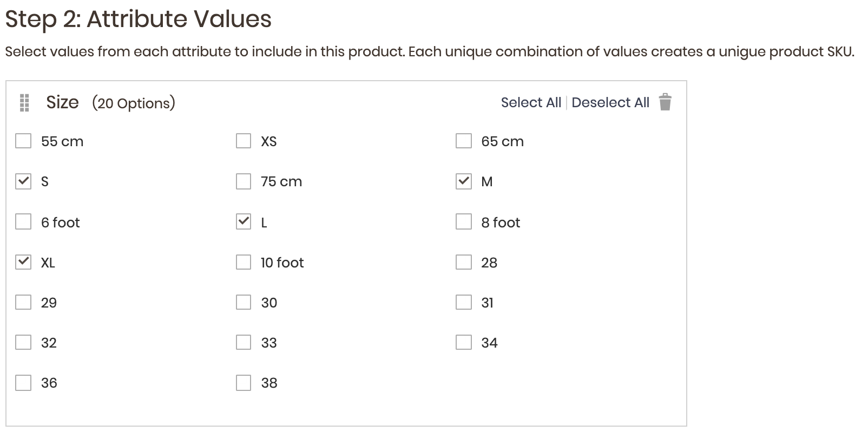This screenshot has width=868, height=431.
Task: Check the size 34 option
Action: point(464,342)
